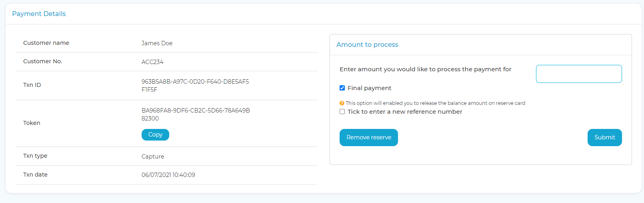Select the customer name James Doe
Viewport: 644px width, 203px height.
click(157, 43)
